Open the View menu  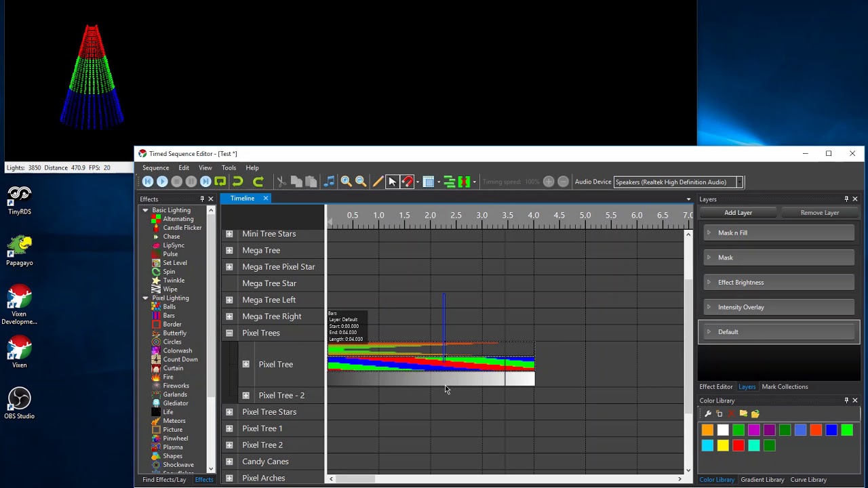pos(205,168)
